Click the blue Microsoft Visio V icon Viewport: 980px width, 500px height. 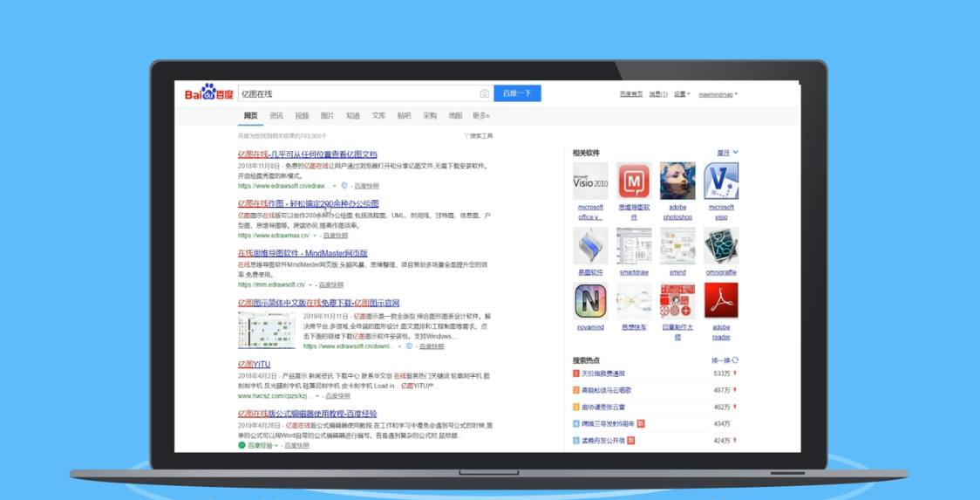point(721,181)
